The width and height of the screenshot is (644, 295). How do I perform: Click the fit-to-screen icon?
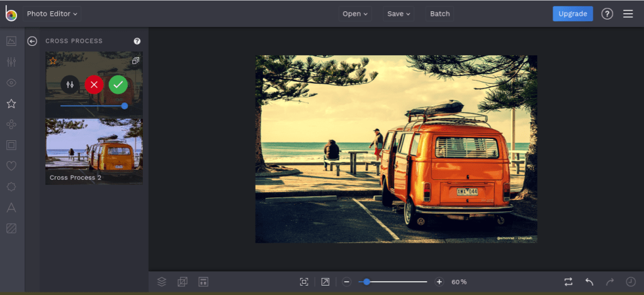(x=304, y=282)
